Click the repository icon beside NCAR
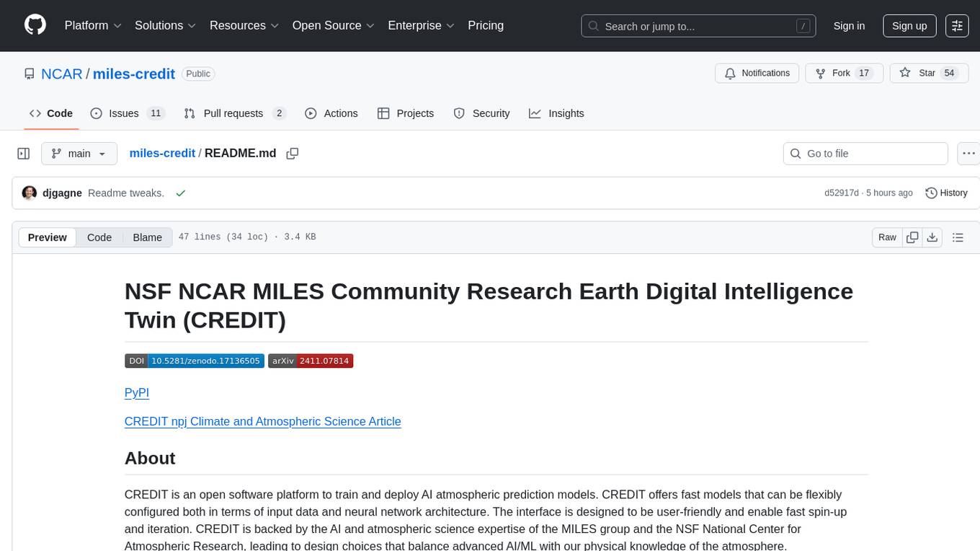 (30, 74)
